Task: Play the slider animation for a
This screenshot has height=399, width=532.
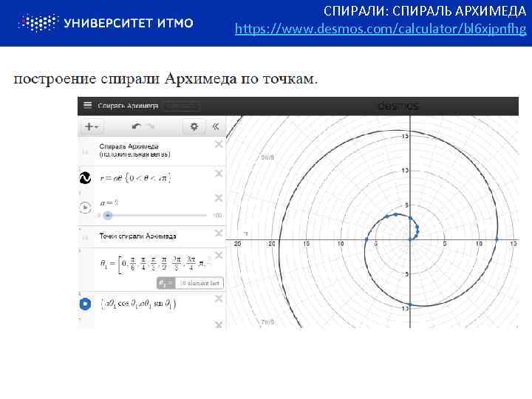Action: pos(85,207)
